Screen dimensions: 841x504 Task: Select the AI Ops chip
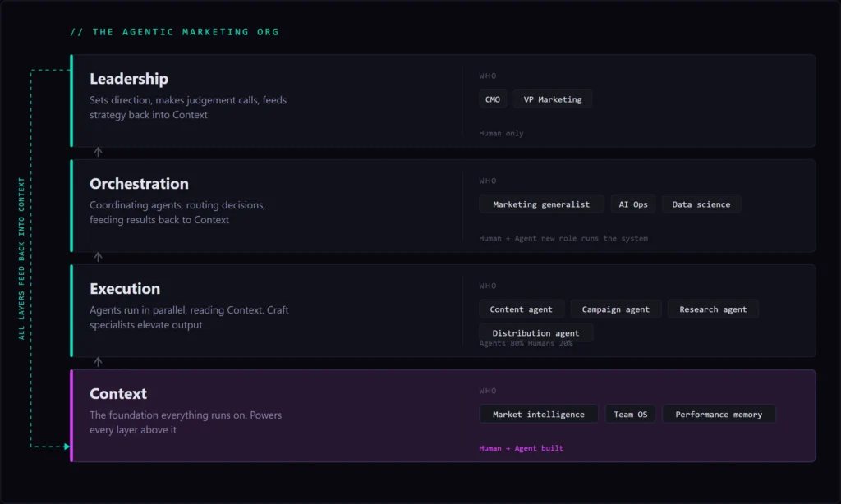coord(633,204)
